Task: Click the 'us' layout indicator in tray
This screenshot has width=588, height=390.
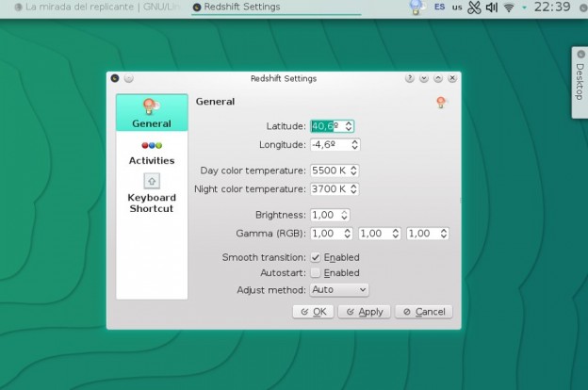Action: 457,8
